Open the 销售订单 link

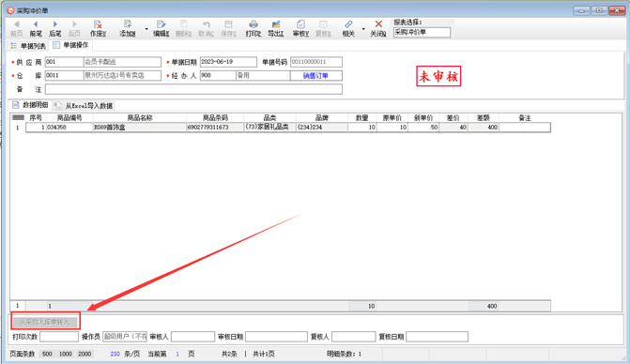tap(315, 75)
